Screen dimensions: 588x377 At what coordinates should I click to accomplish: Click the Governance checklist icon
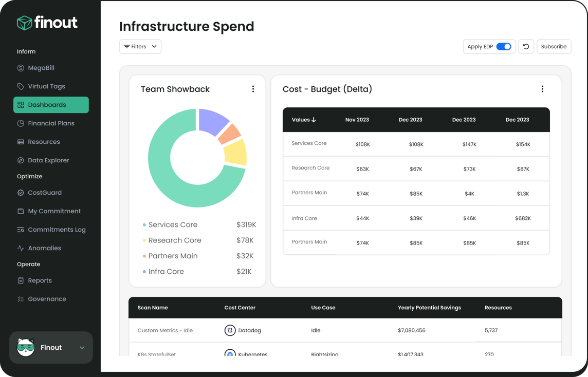21,299
